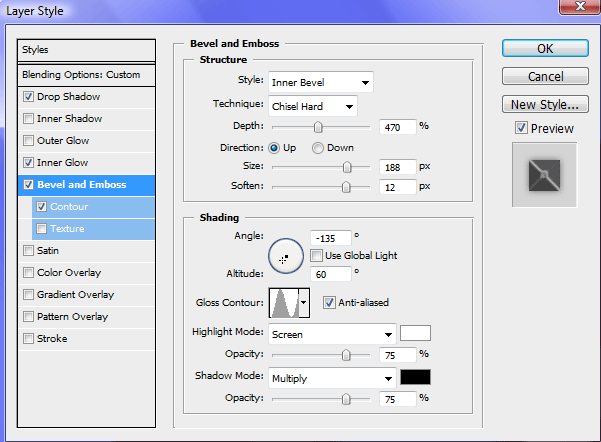Screen dimensions: 601x442
Task: Uncheck the Bevel and Emboss checkbox
Action: (28, 185)
